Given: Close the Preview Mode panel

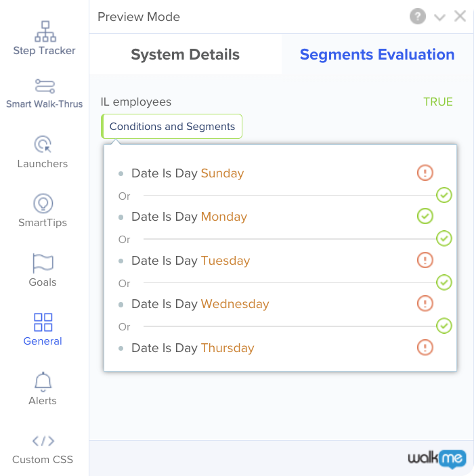Looking at the screenshot, I should [460, 16].
